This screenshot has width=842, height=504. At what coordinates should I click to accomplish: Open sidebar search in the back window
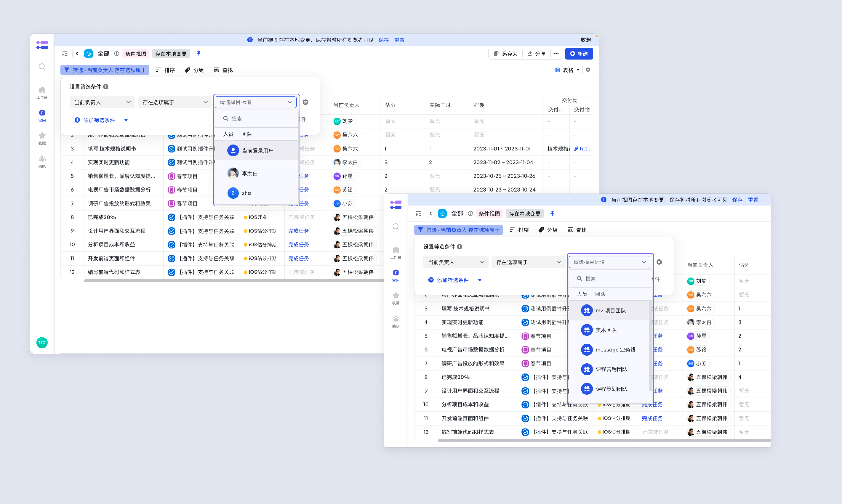[42, 67]
